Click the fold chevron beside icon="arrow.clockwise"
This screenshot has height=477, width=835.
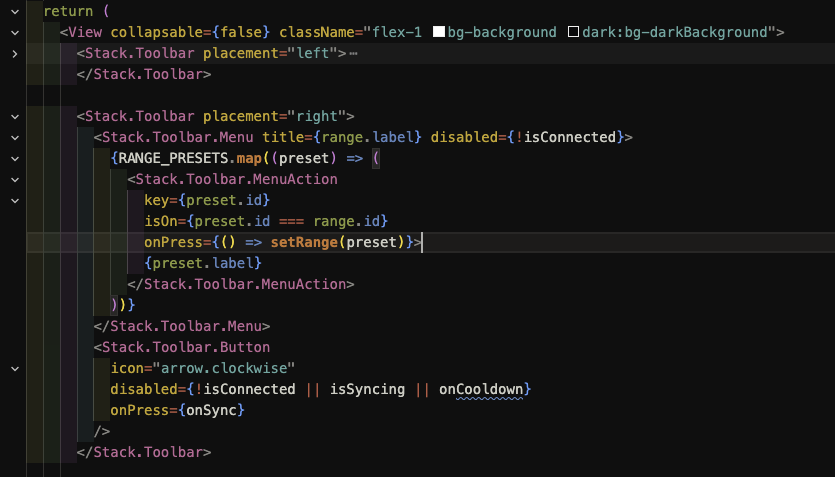tap(15, 368)
